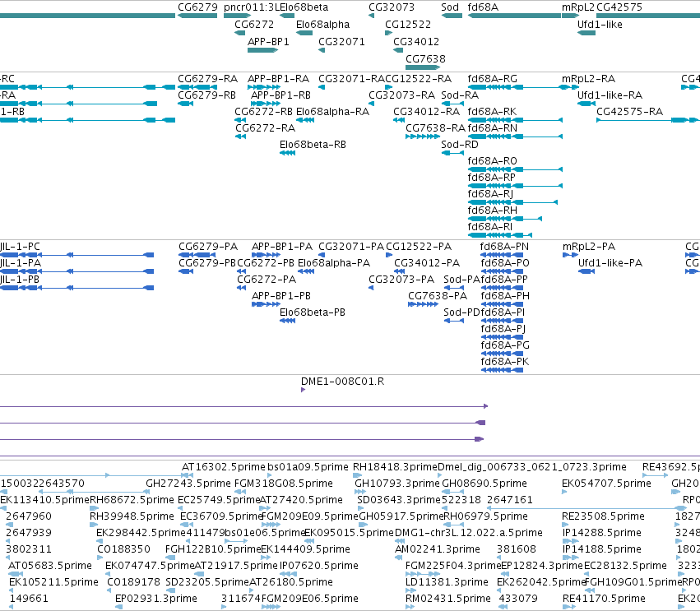Open the APP-BP1 gene feature
Screen dimensions: 700x611
pos(263,50)
